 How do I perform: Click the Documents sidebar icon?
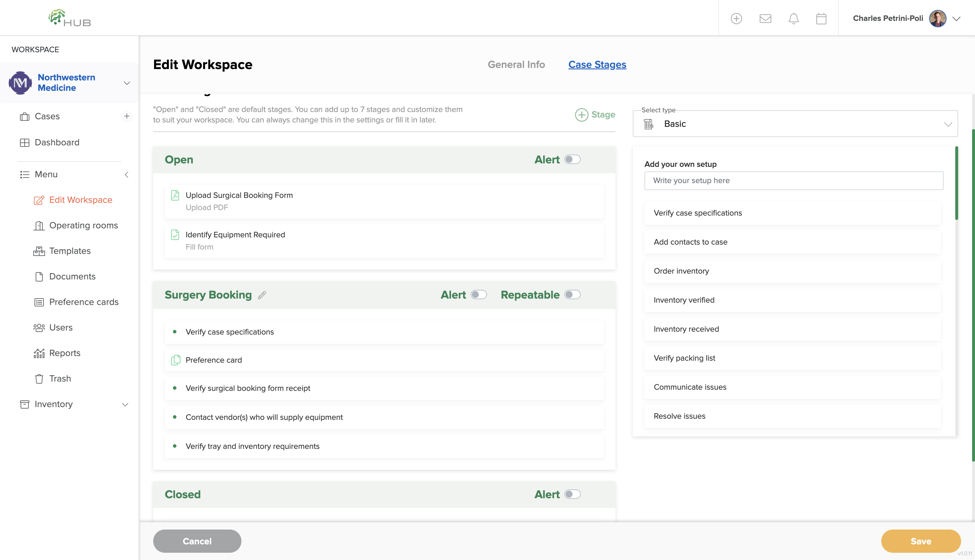[x=39, y=277]
